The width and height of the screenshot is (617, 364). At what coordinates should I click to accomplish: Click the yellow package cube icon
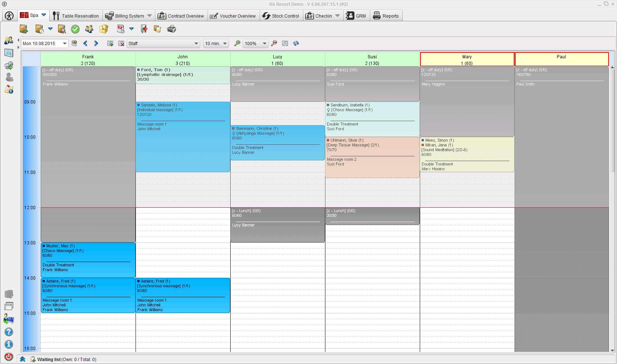[104, 29]
